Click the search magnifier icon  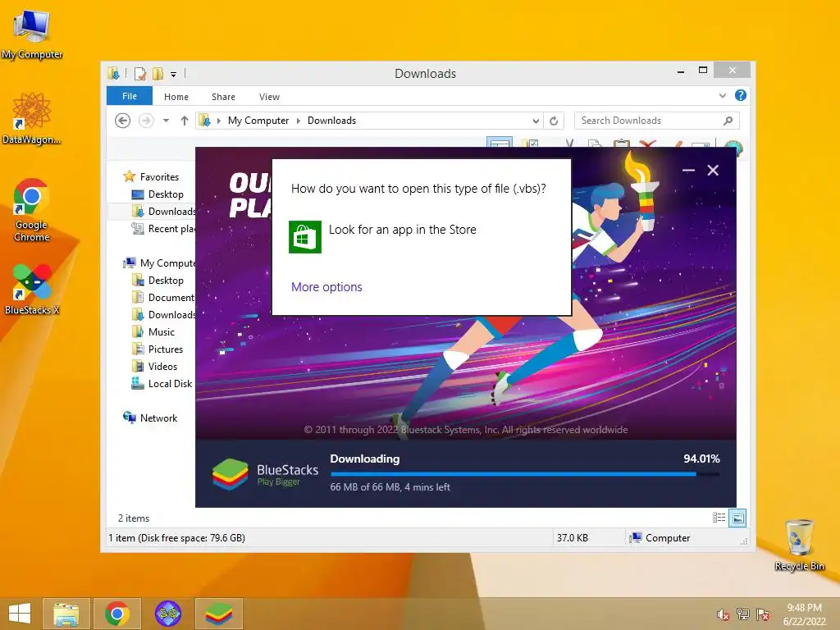(x=728, y=121)
